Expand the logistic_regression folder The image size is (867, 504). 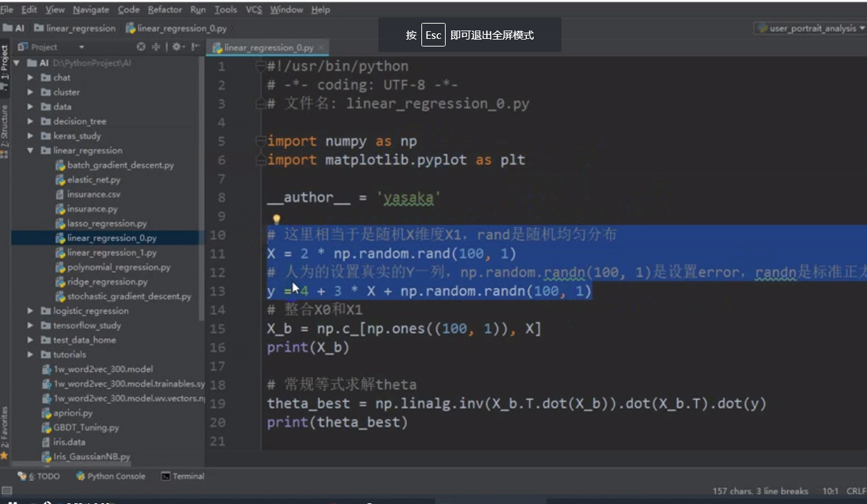(31, 311)
